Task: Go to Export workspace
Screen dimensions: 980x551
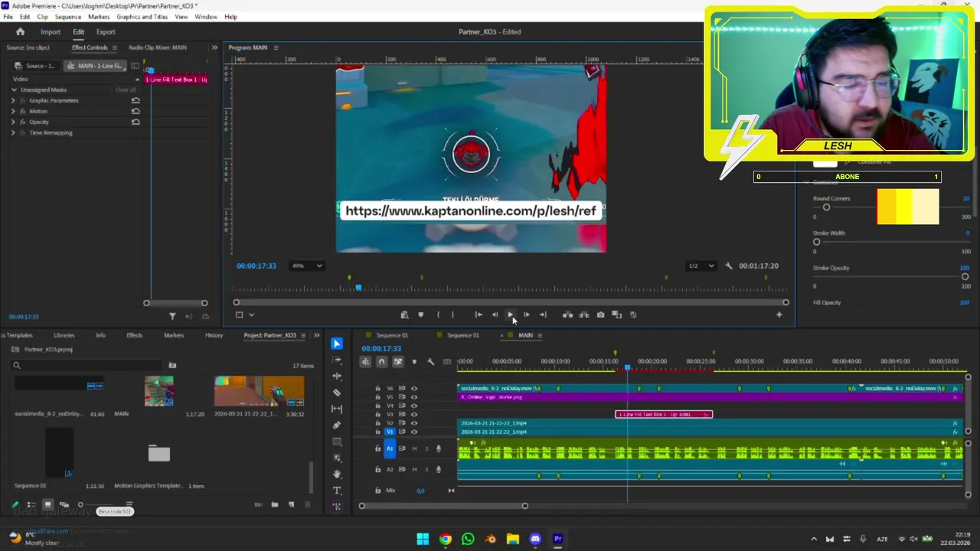Action: pyautogui.click(x=106, y=31)
